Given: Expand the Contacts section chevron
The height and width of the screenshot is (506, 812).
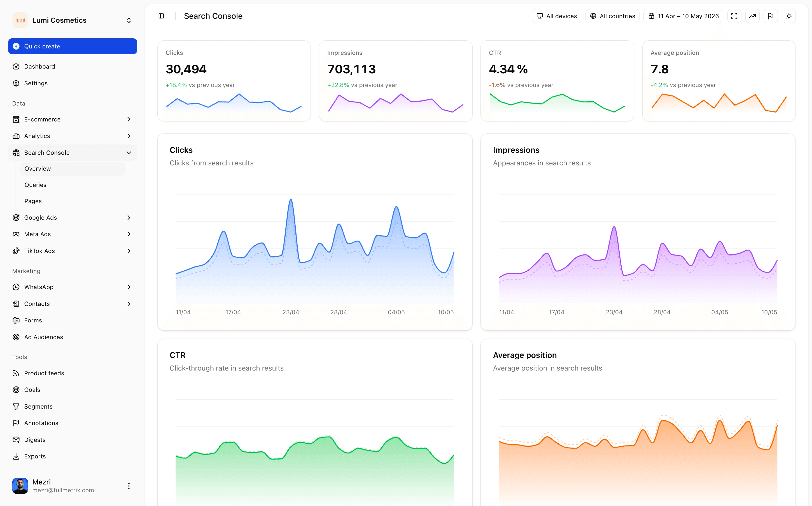Looking at the screenshot, I should pos(129,304).
